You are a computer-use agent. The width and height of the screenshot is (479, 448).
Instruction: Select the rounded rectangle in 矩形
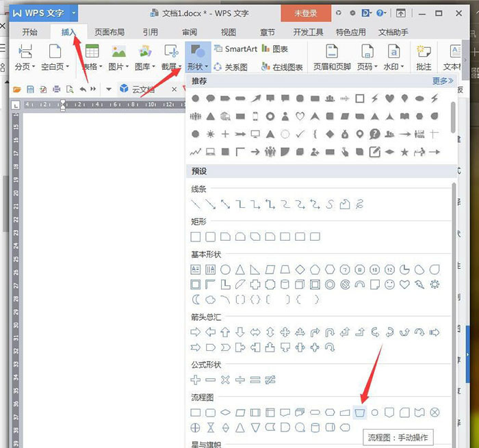210,237
